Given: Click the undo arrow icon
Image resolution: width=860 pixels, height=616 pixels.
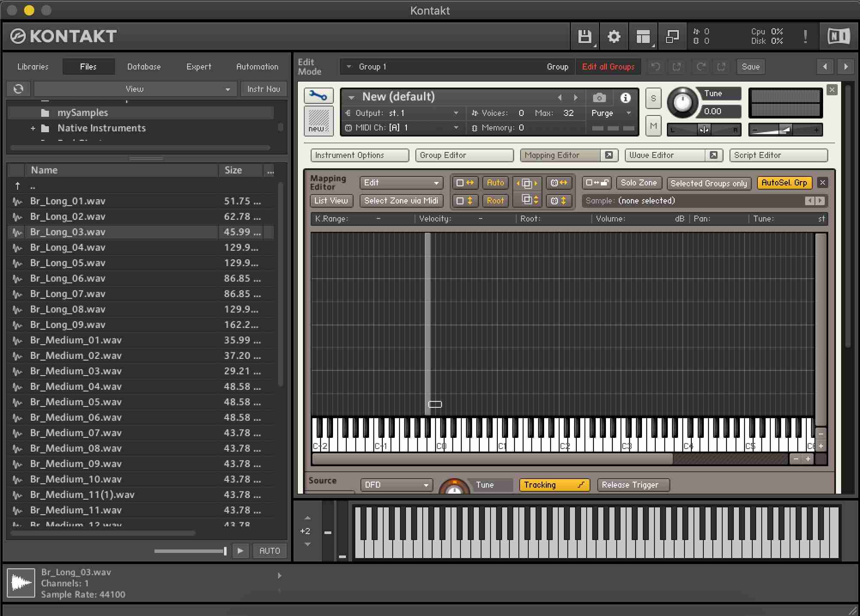Looking at the screenshot, I should point(655,67).
